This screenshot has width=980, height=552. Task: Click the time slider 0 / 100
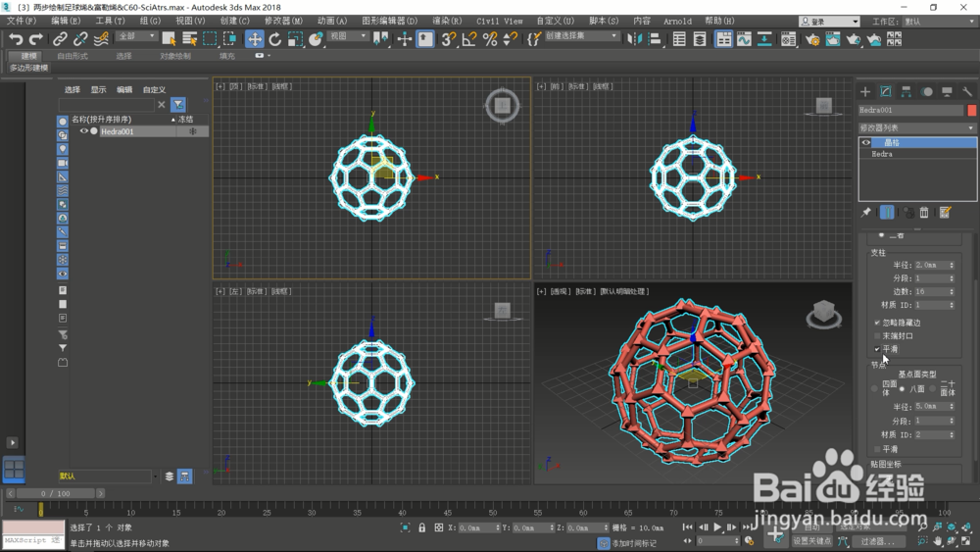pos(56,493)
